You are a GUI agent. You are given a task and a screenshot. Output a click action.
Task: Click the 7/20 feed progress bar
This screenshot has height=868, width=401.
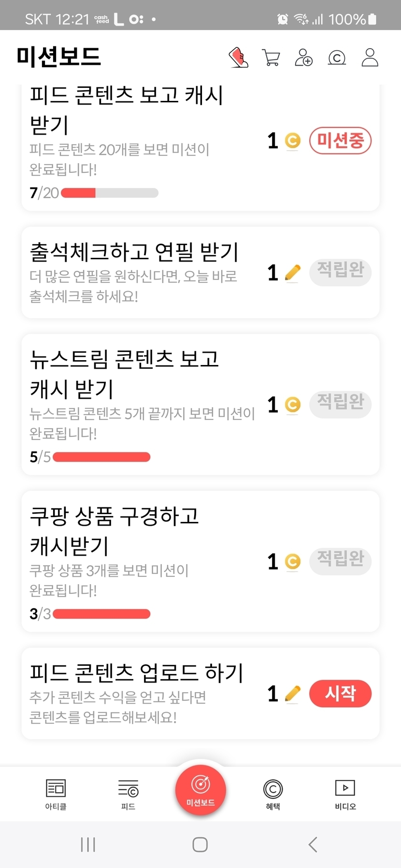coord(110,193)
